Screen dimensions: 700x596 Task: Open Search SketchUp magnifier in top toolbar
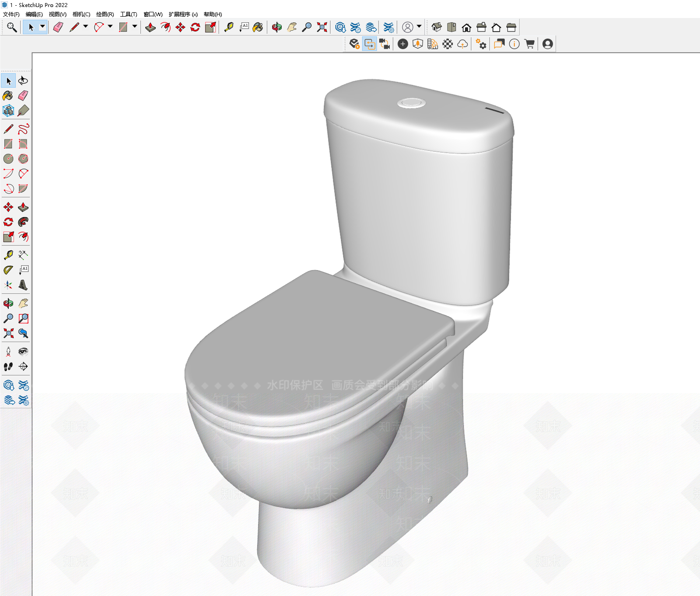(x=12, y=27)
